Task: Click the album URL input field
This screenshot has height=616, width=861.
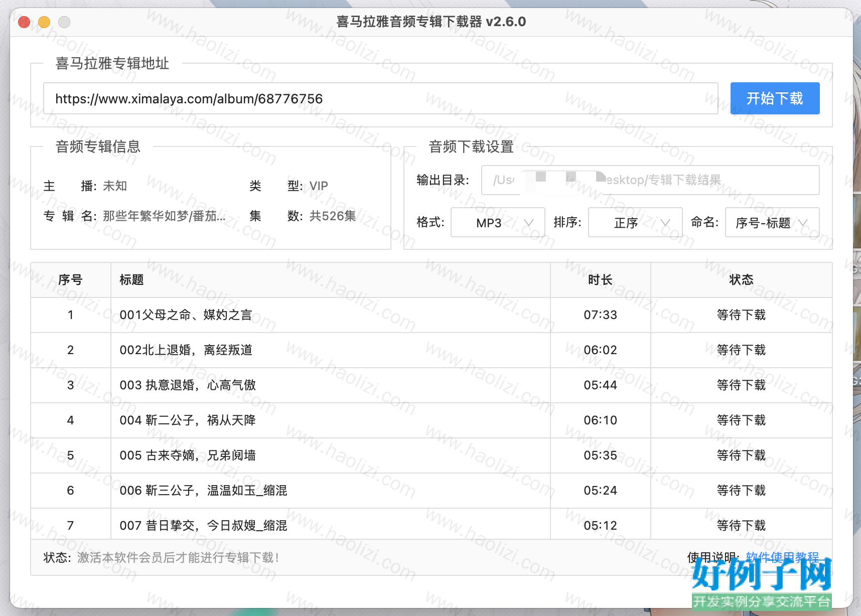Action: click(380, 98)
